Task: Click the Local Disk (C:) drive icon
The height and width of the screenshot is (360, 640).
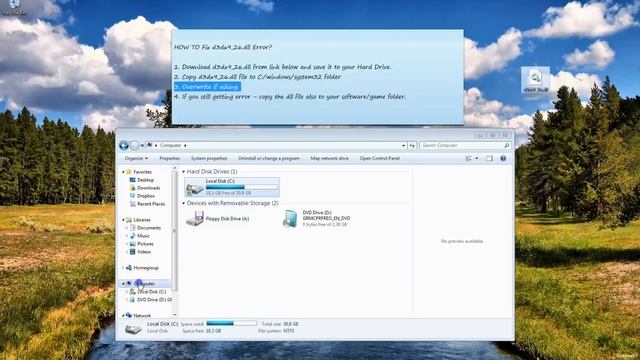Action: point(194,188)
